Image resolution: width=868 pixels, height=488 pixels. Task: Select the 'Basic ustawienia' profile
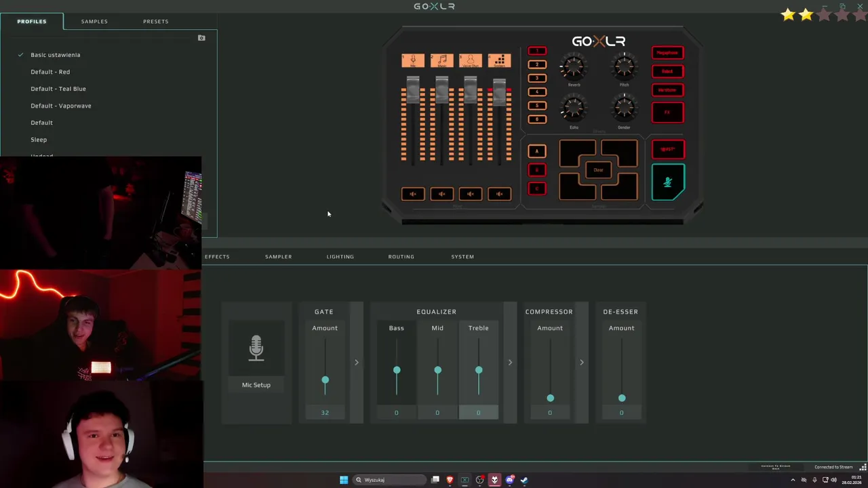(55, 55)
